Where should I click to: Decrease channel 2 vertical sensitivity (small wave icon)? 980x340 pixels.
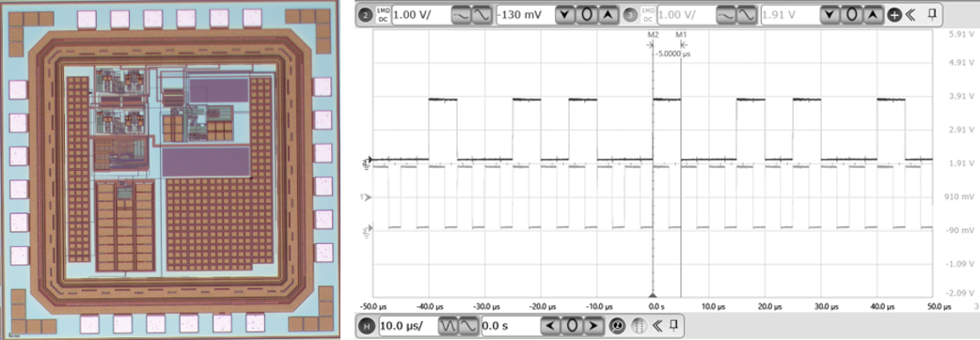[461, 15]
